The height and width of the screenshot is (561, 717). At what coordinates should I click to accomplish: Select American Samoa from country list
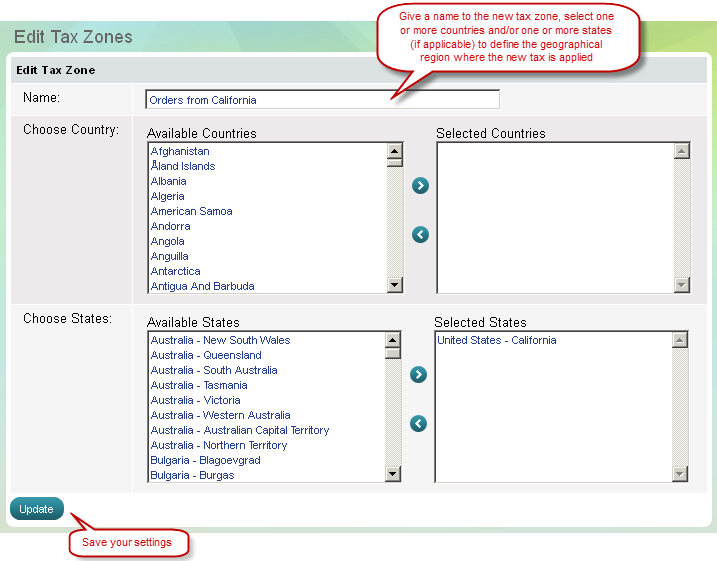191,211
